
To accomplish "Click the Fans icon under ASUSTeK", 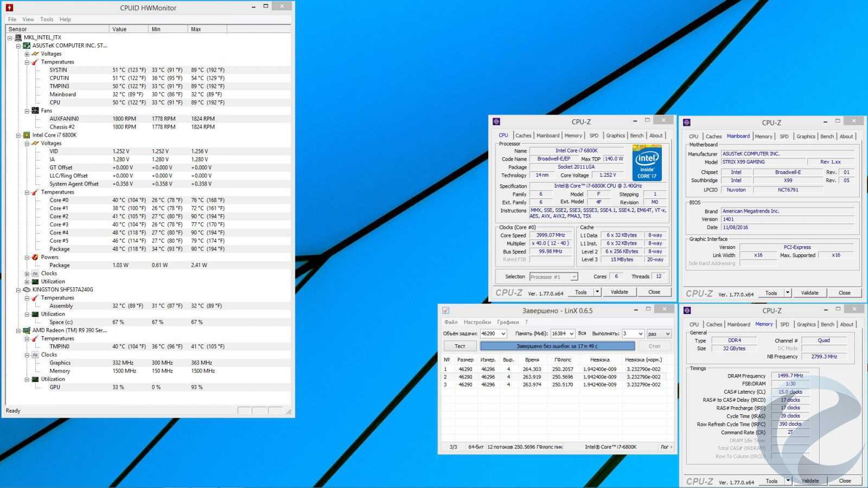I will click(x=35, y=111).
